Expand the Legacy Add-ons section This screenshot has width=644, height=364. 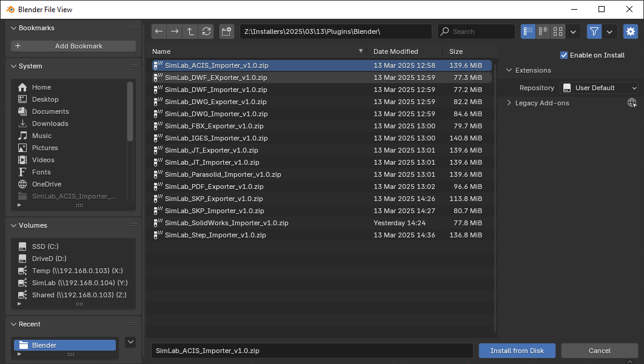509,103
